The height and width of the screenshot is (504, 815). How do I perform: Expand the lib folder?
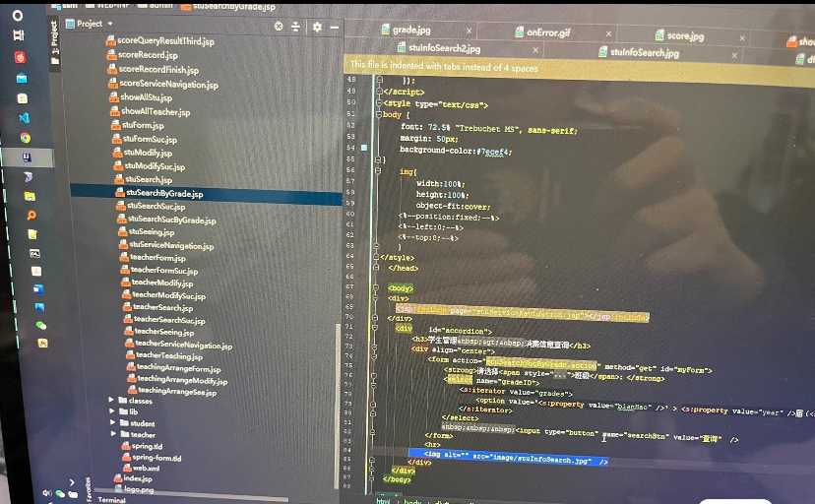pos(112,411)
